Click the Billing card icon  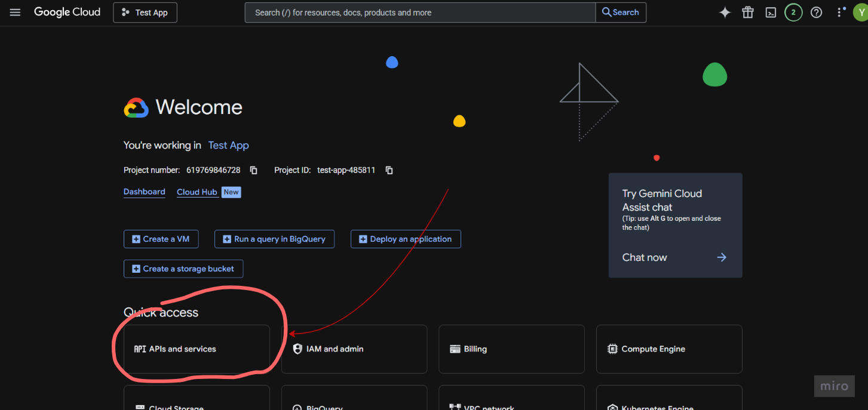tap(455, 349)
